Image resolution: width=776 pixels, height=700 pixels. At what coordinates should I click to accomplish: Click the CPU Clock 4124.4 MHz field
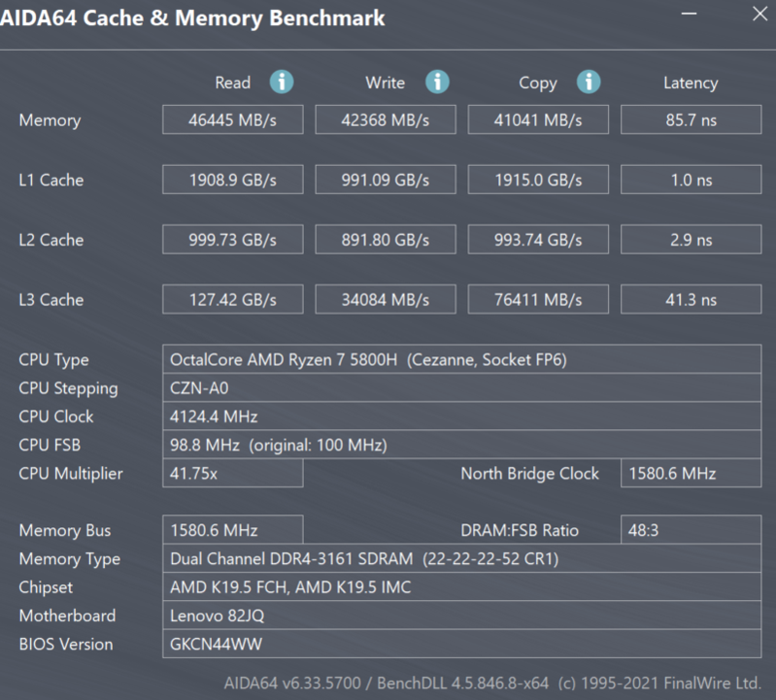point(461,417)
